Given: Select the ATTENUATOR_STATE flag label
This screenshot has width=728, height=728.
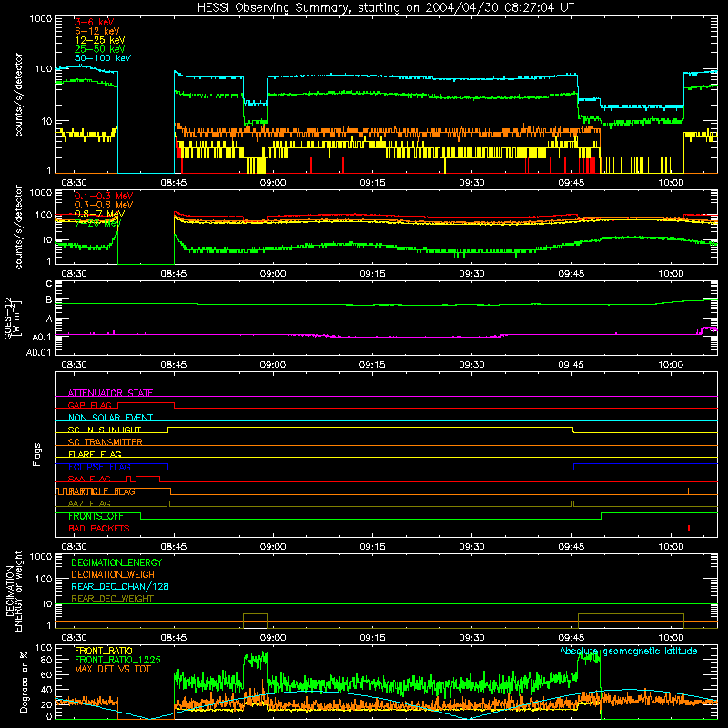Looking at the screenshot, I should pos(110,393).
